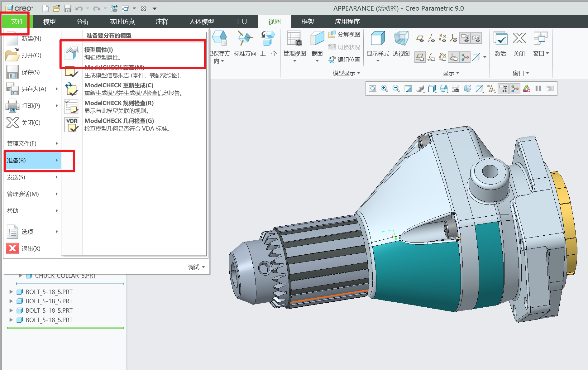Click the windows switch icon in quick access toolbar

(125, 8)
